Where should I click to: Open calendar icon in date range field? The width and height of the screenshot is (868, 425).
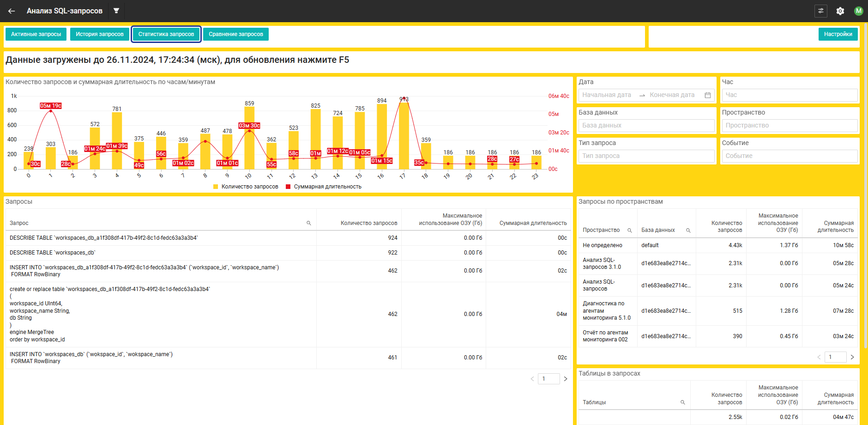(x=708, y=95)
